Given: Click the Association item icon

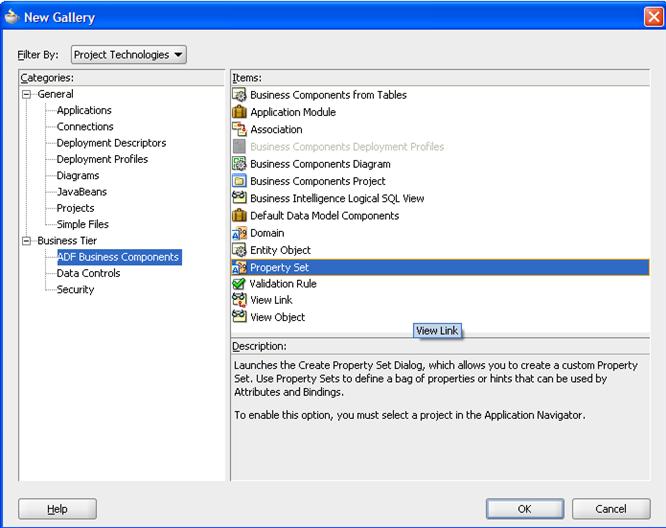Looking at the screenshot, I should [239, 129].
